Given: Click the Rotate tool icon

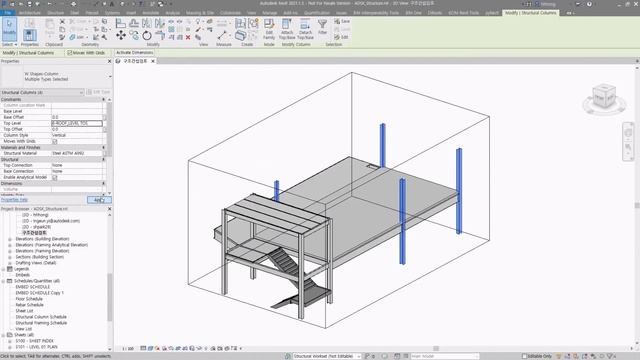Looking at the screenshot, I should point(147,36).
